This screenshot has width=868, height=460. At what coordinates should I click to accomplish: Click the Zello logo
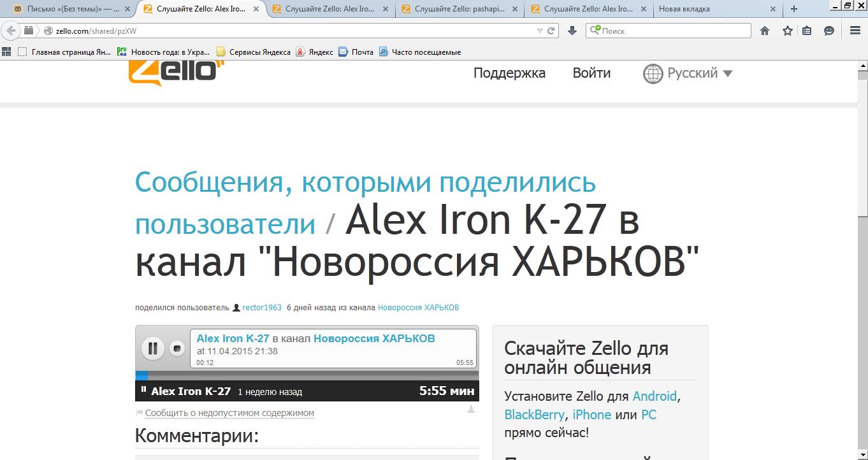[173, 73]
